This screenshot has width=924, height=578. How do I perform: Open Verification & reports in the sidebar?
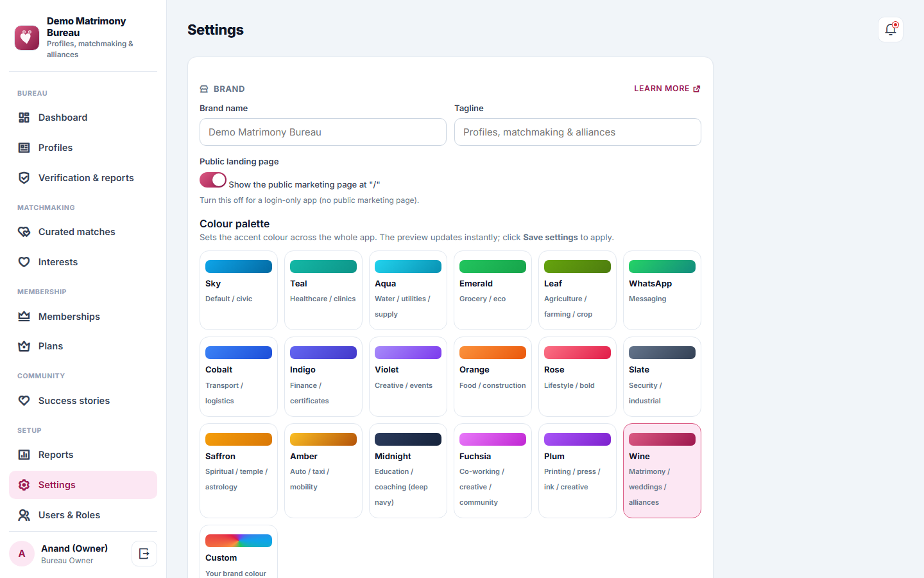[83, 178]
